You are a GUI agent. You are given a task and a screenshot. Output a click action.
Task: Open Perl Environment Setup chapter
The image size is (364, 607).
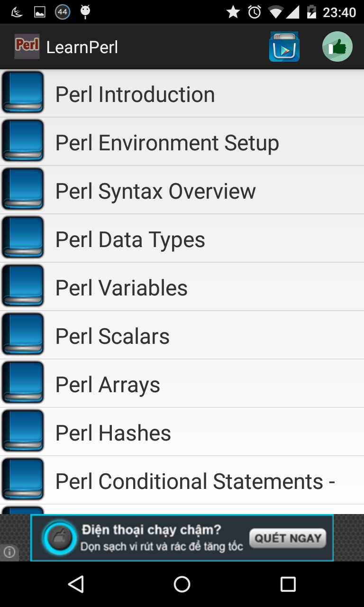pyautogui.click(x=182, y=142)
